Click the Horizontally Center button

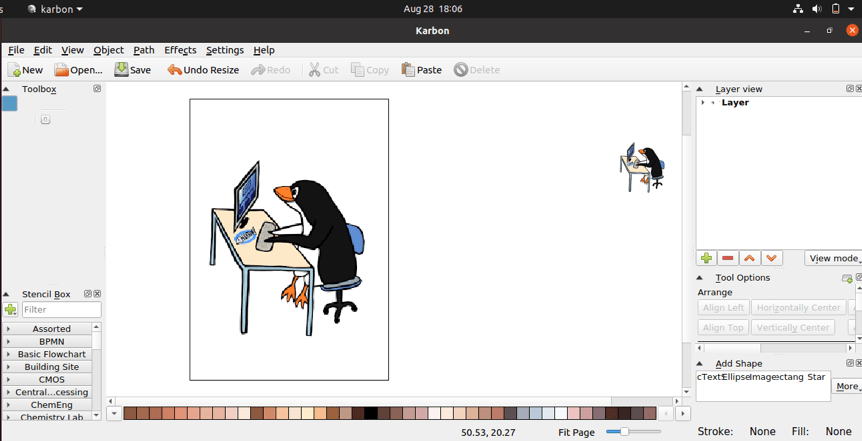[798, 308]
